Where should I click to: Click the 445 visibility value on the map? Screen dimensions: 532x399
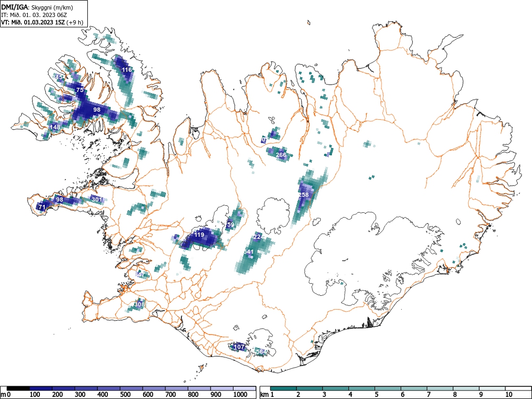coord(59,77)
